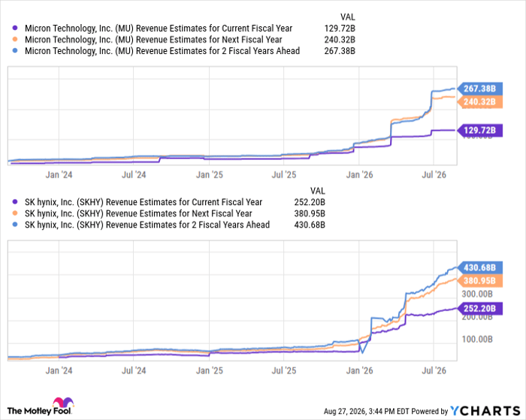Click the Jan '25 axis label on the Micron chart
526x420 pixels.
pos(210,175)
